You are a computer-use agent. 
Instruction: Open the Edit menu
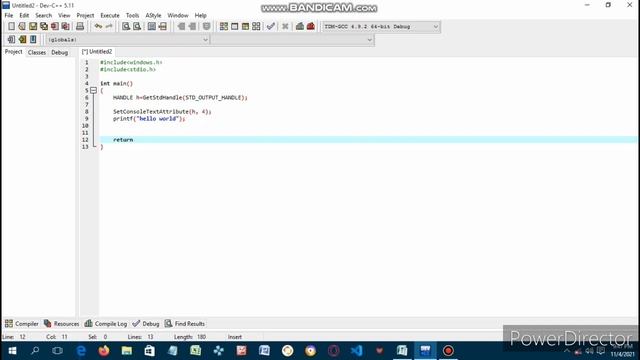pos(24,15)
